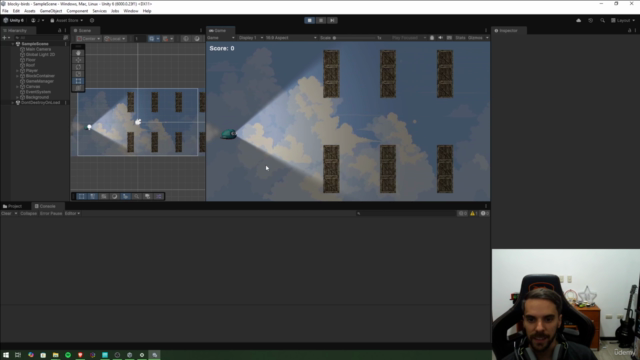Open the File menu
The width and height of the screenshot is (640, 360).
(x=5, y=11)
